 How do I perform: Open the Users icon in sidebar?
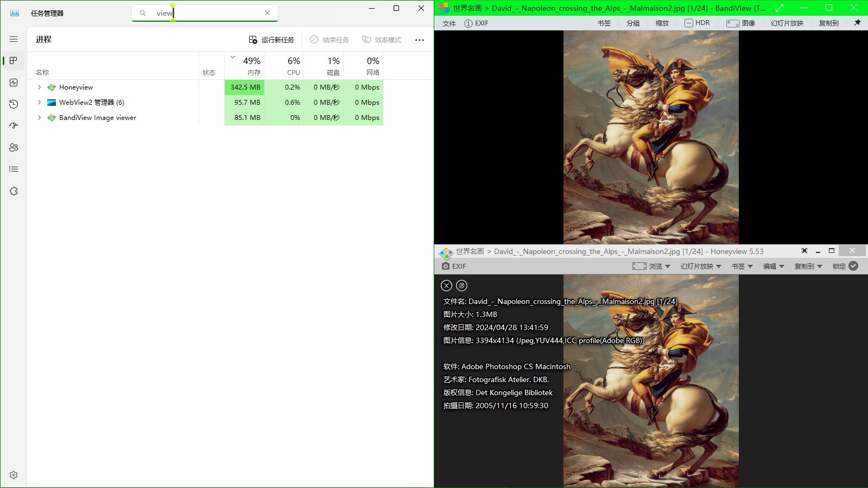(14, 148)
